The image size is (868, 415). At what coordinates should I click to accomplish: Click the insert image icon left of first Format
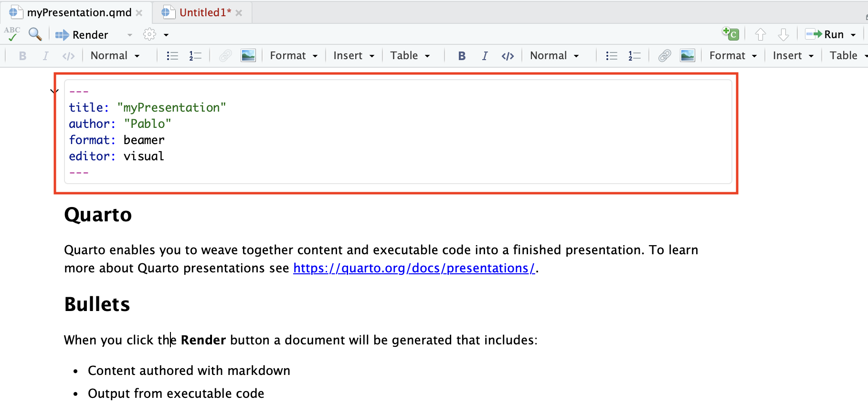point(248,56)
